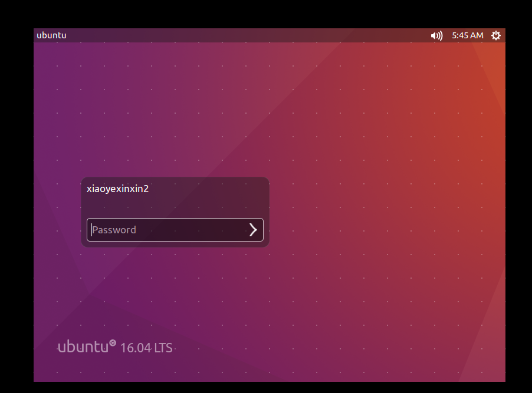Open the 5:45 AM clock indicator
The height and width of the screenshot is (393, 532).
tap(468, 35)
